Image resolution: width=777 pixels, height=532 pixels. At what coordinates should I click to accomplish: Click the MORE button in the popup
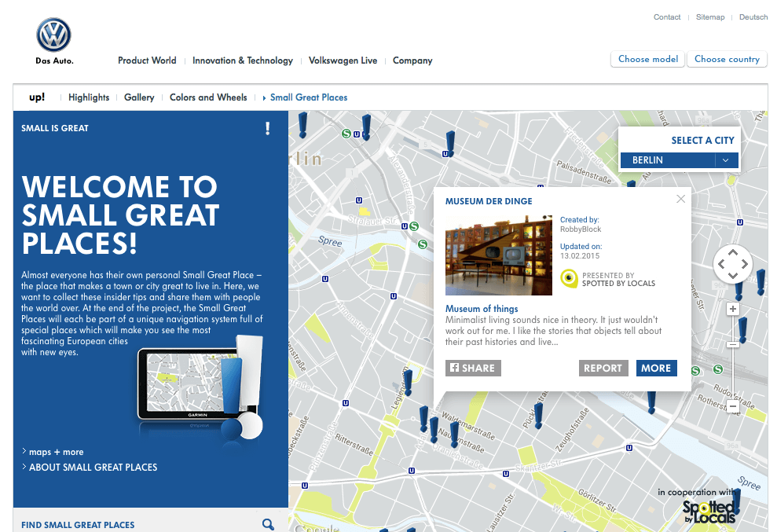(x=656, y=368)
